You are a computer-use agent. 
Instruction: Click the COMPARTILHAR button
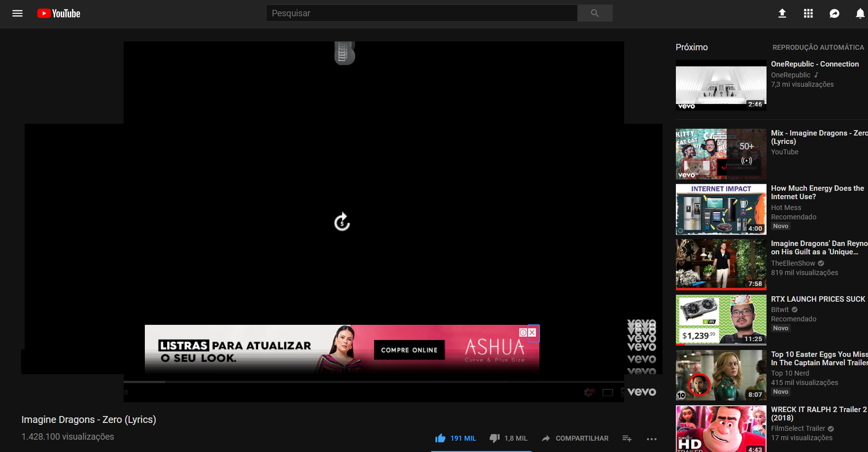(x=574, y=438)
